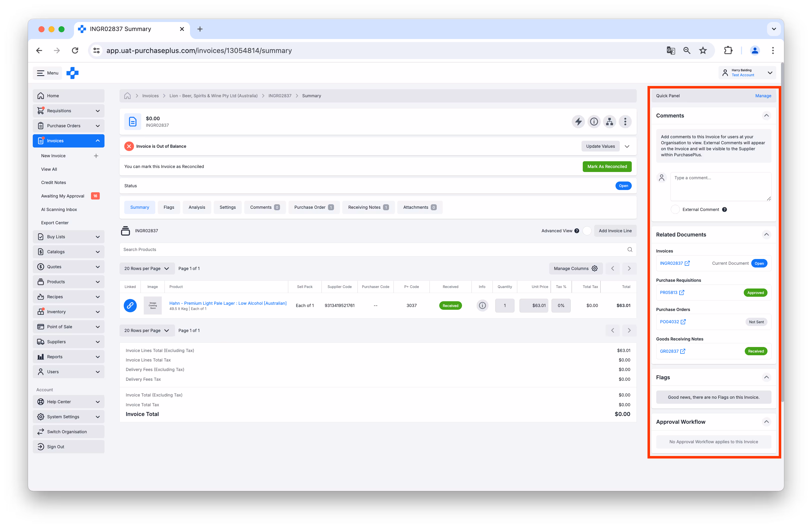Click the lightning quick actions icon on invoice header
This screenshot has width=812, height=528.
click(x=578, y=121)
